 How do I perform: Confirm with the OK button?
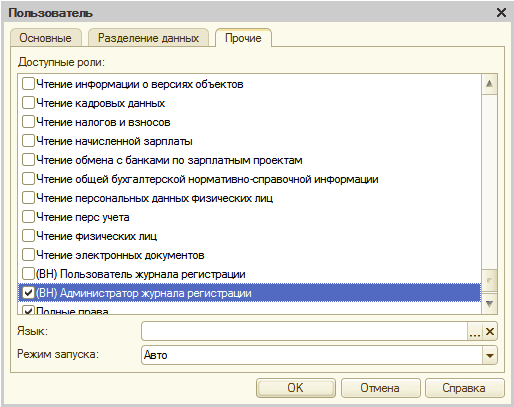(296, 388)
